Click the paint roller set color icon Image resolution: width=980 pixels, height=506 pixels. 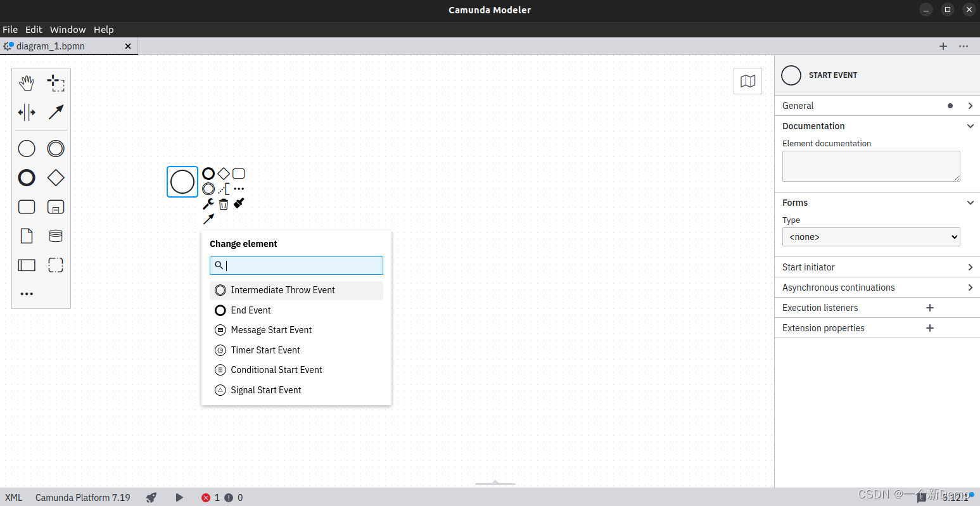click(239, 203)
